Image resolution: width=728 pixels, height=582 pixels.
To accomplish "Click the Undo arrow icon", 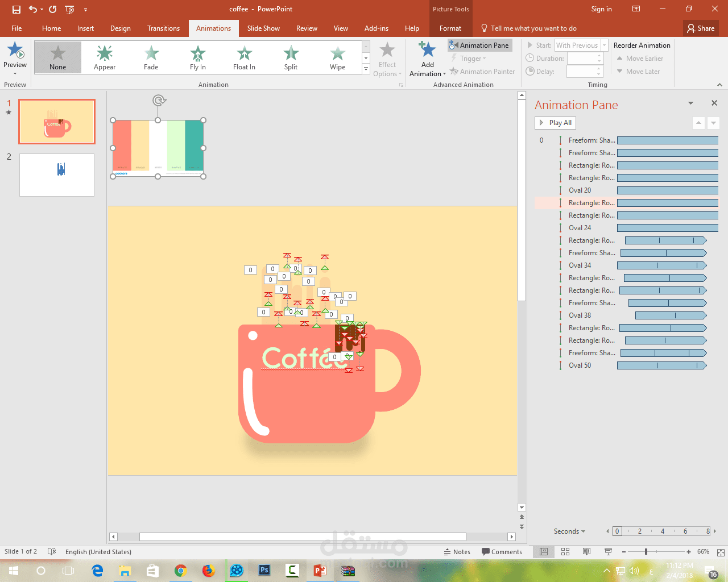I will pyautogui.click(x=33, y=9).
